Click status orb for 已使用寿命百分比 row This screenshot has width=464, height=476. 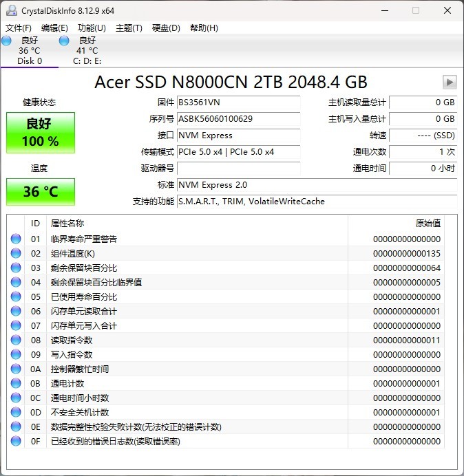pos(16,296)
